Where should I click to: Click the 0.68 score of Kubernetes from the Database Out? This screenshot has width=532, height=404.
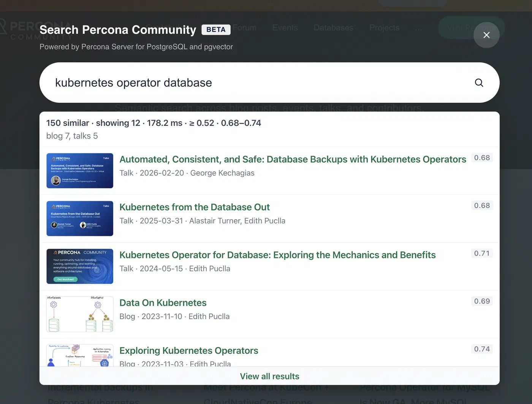(482, 206)
